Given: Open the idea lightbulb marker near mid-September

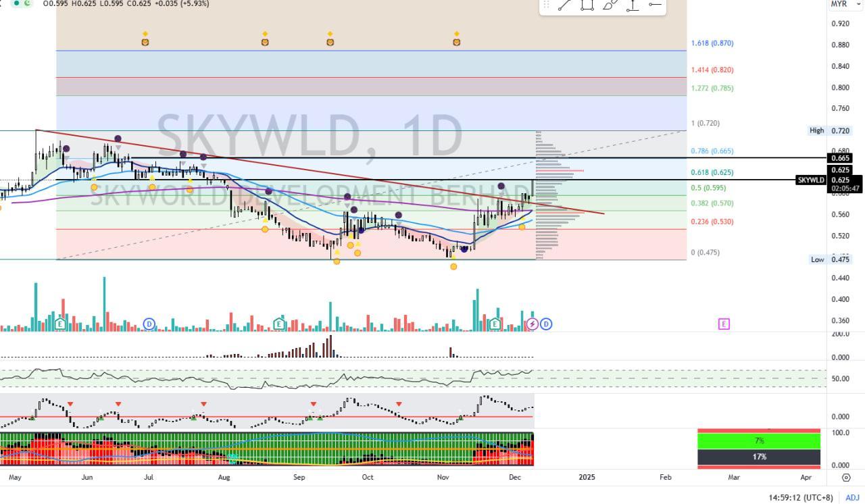Looking at the screenshot, I should (330, 42).
